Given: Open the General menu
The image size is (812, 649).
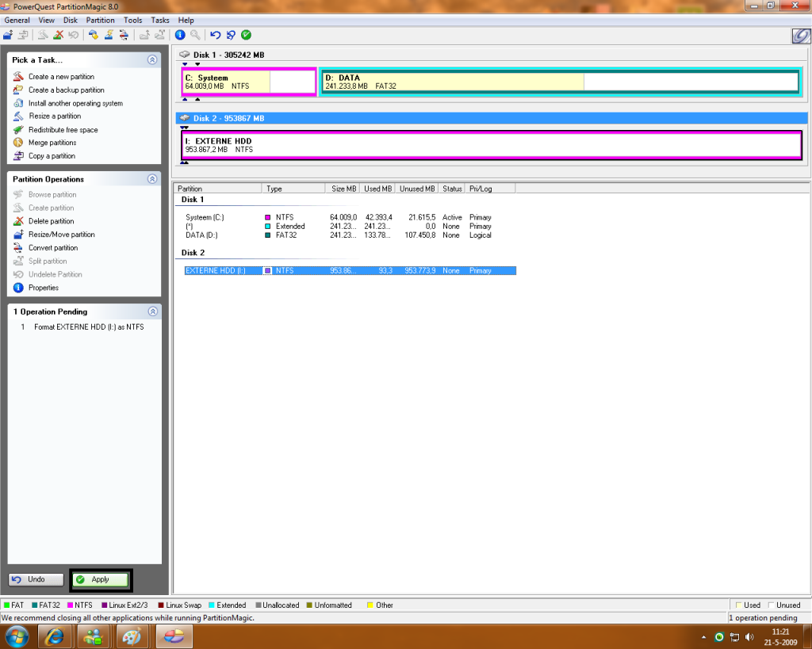Looking at the screenshot, I should [17, 20].
